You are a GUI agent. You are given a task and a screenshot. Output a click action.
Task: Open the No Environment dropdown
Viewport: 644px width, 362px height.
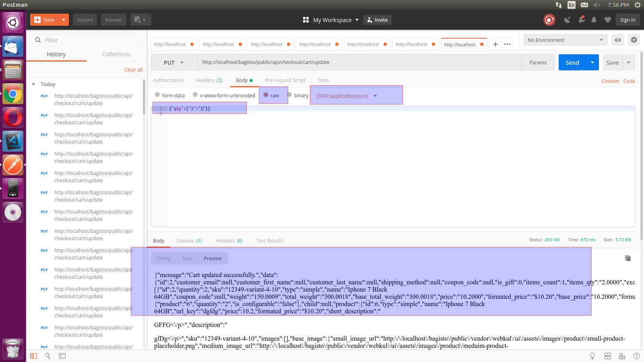point(565,40)
